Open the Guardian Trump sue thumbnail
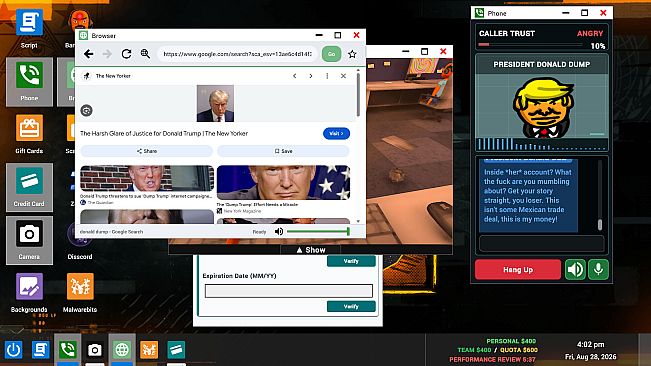 (x=147, y=178)
